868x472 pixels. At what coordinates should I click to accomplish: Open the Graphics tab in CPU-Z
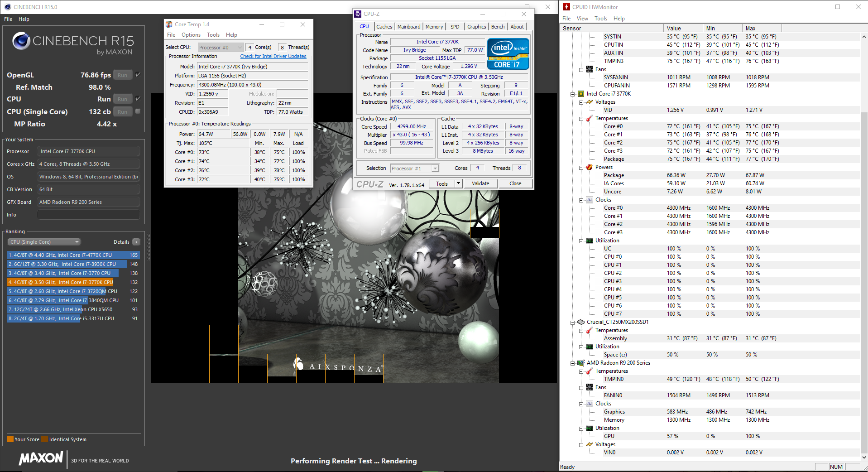pos(477,27)
